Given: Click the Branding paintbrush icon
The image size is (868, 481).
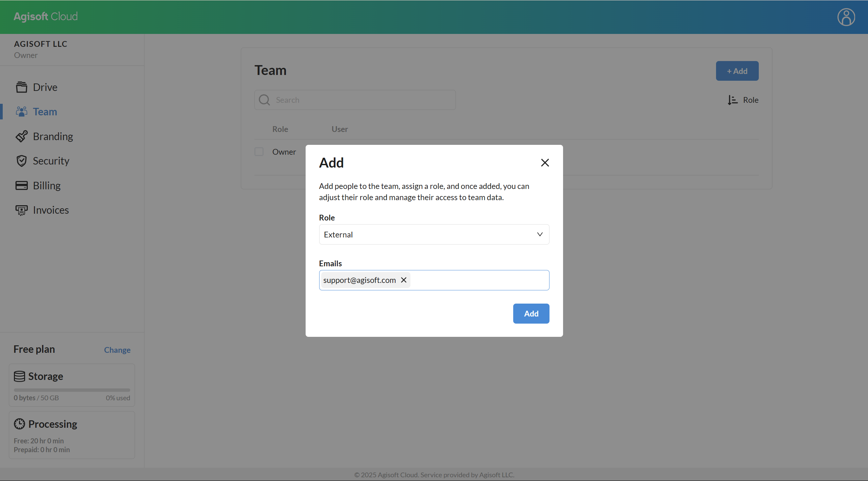Looking at the screenshot, I should coord(21,136).
